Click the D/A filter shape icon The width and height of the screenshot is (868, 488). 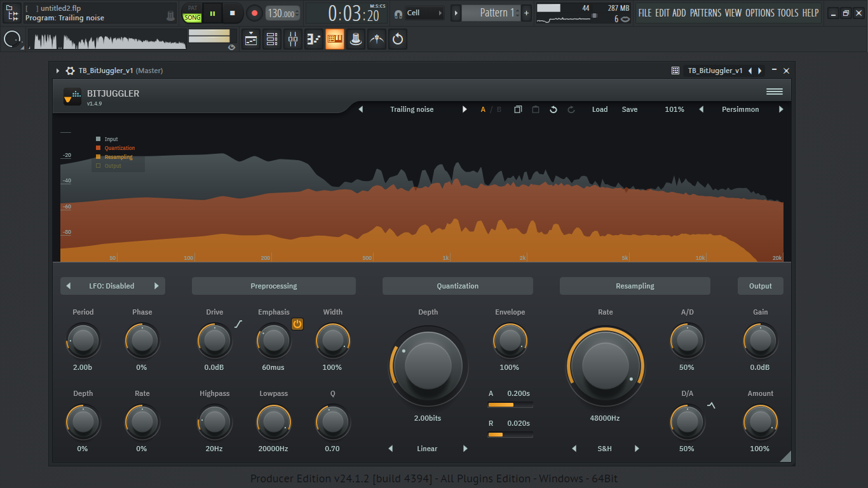point(711,405)
